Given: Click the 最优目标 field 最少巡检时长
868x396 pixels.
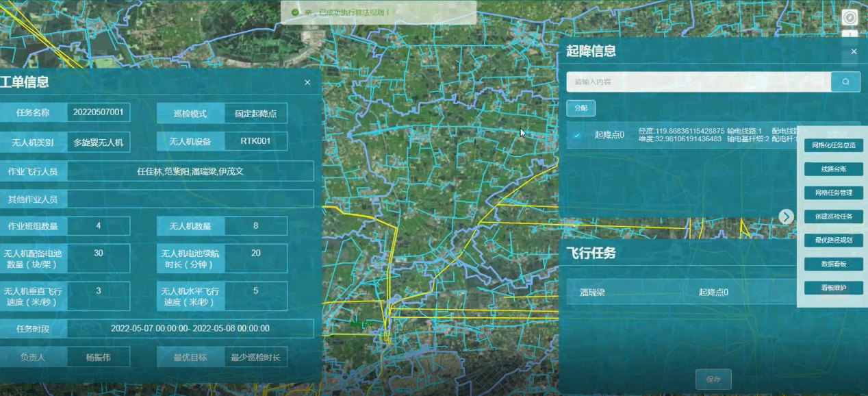Looking at the screenshot, I should click(x=256, y=357).
